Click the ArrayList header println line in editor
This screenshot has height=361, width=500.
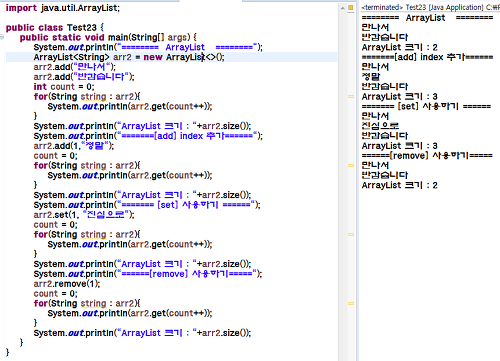click(148, 47)
